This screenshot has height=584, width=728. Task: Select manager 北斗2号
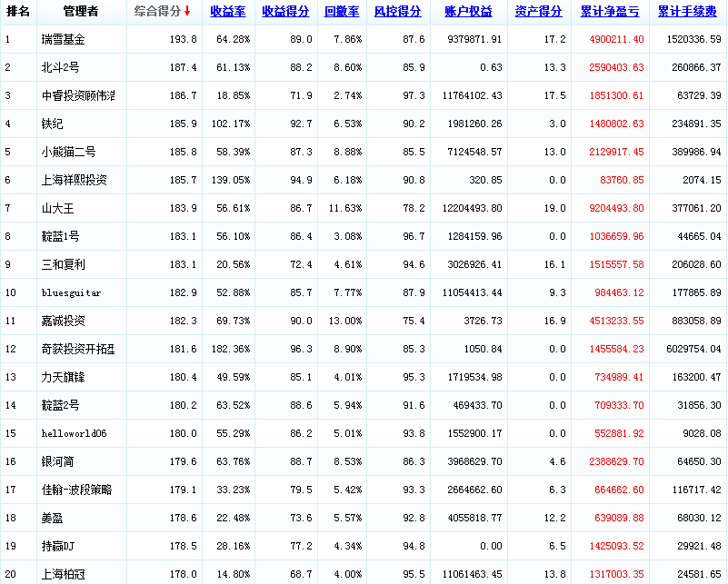[60, 67]
